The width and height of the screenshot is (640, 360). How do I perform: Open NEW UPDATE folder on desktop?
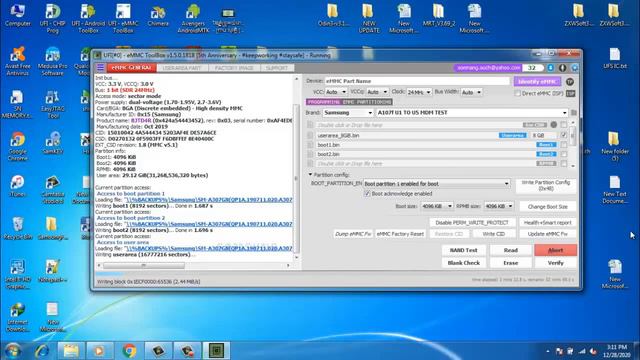click(x=369, y=18)
